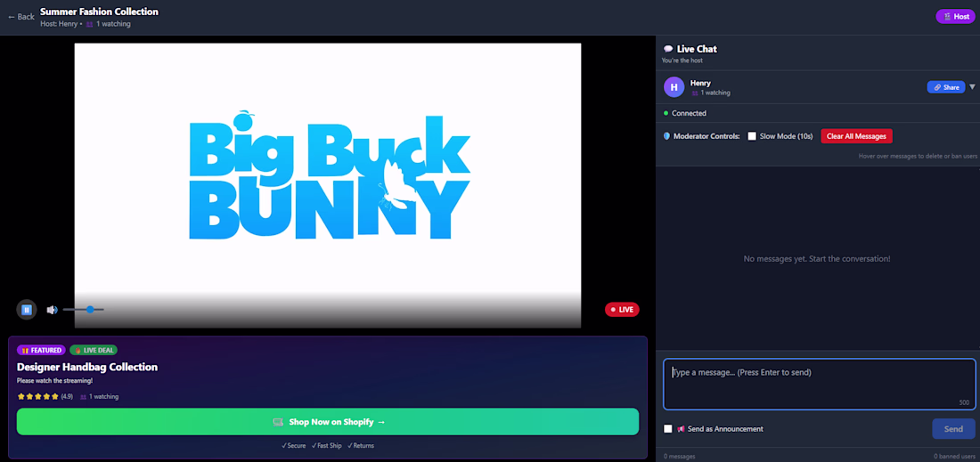Click the Moderator Controls shield icon
This screenshot has height=462, width=980.
click(667, 136)
